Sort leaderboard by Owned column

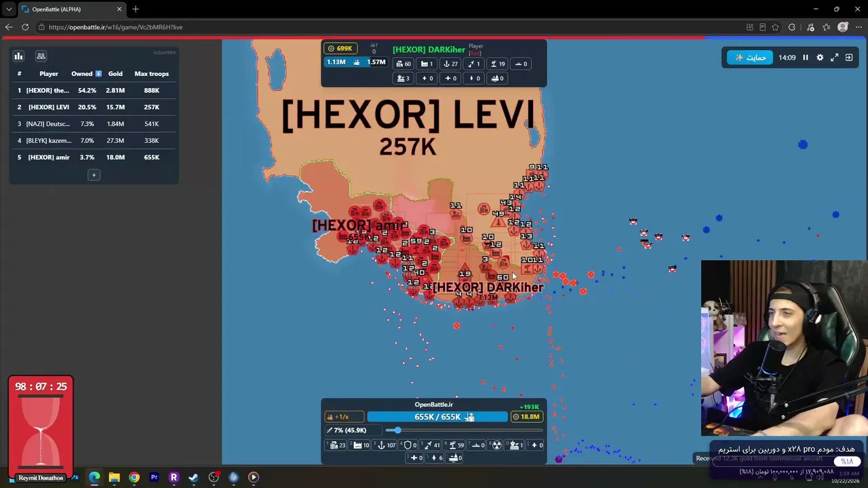(85, 73)
